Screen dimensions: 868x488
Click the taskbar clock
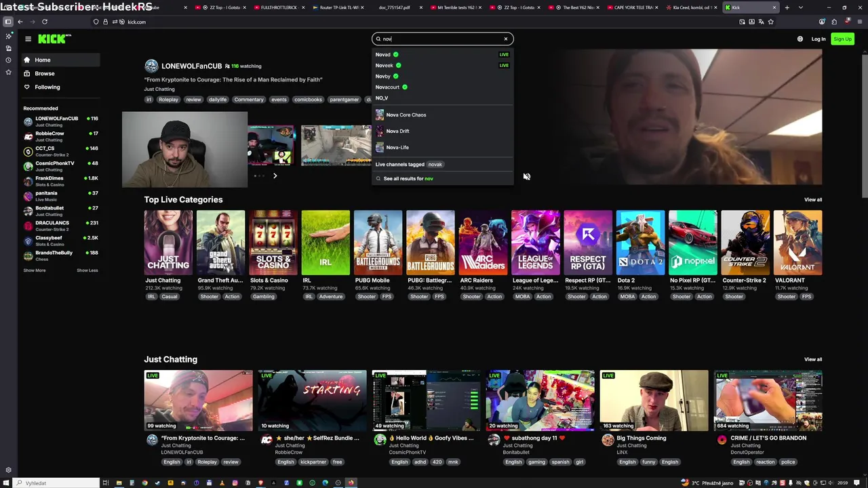tap(842, 483)
